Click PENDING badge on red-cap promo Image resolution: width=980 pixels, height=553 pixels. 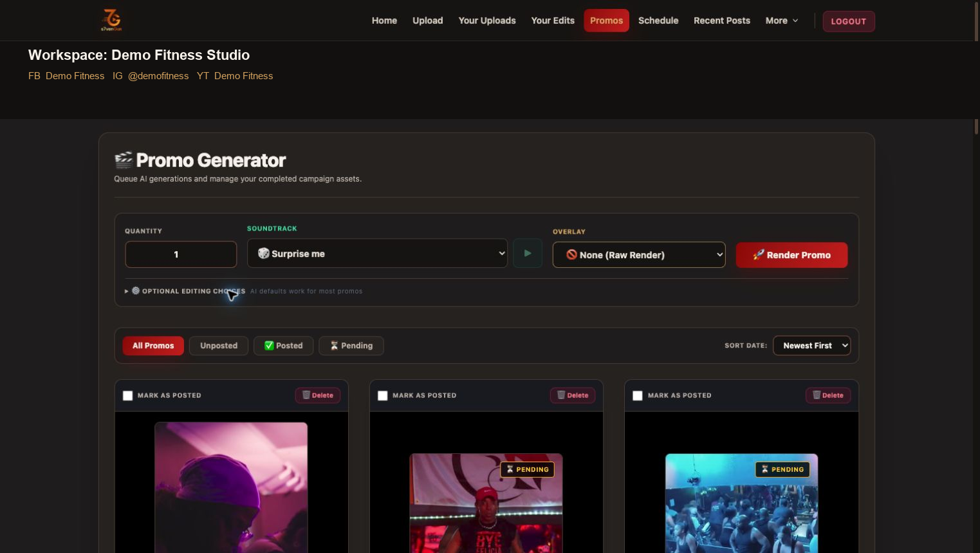click(528, 469)
